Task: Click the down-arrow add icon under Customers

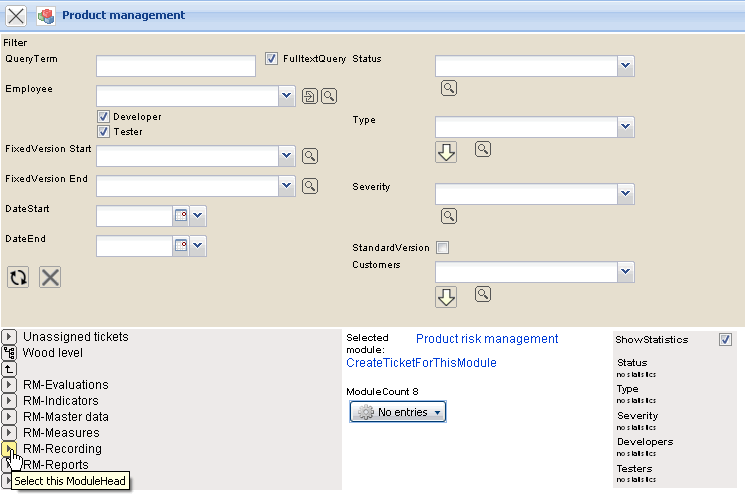Action: [446, 297]
